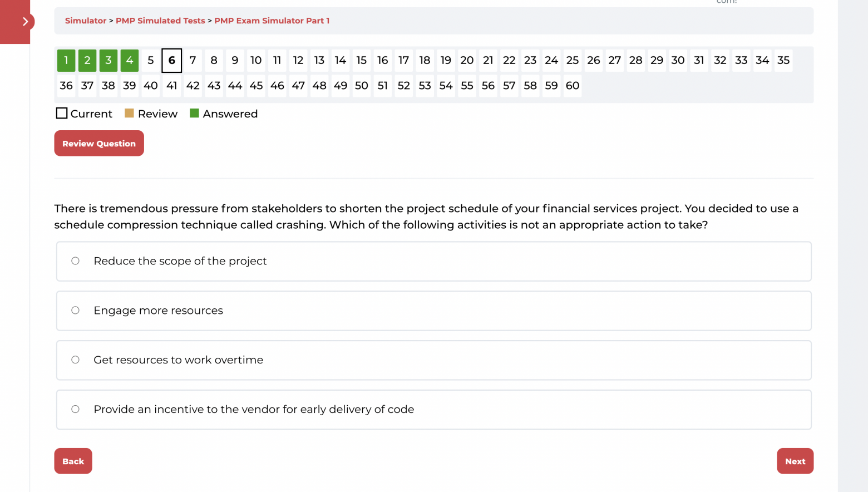Navigate to question 35

783,61
